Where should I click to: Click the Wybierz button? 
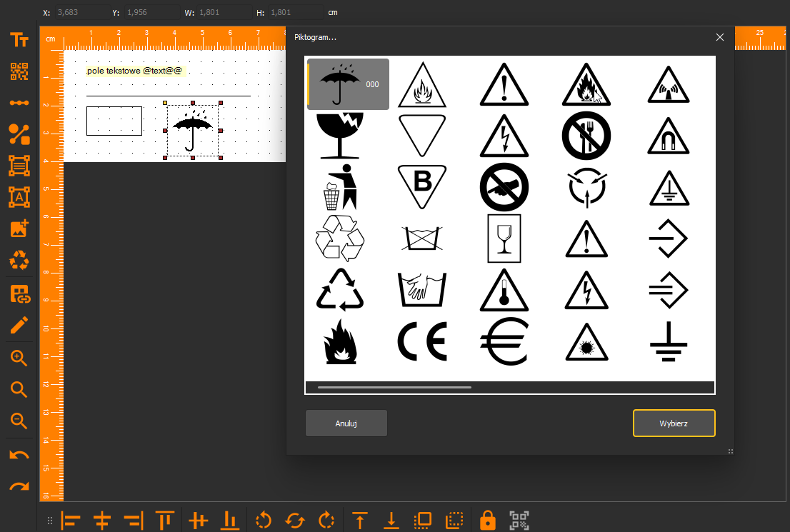[674, 423]
